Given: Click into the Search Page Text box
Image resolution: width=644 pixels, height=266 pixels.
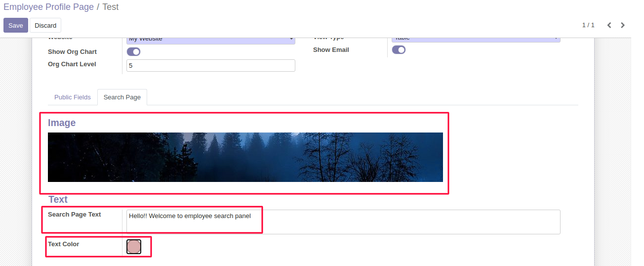Looking at the screenshot, I should [x=343, y=222].
